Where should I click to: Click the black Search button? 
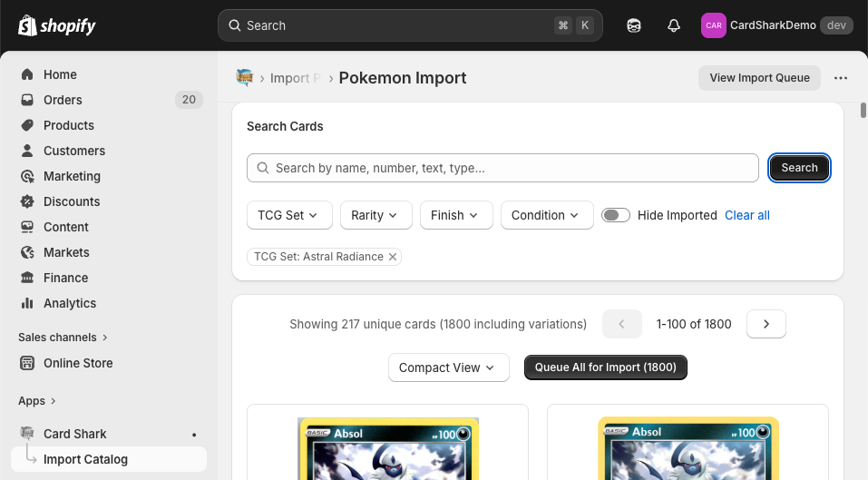click(x=799, y=168)
